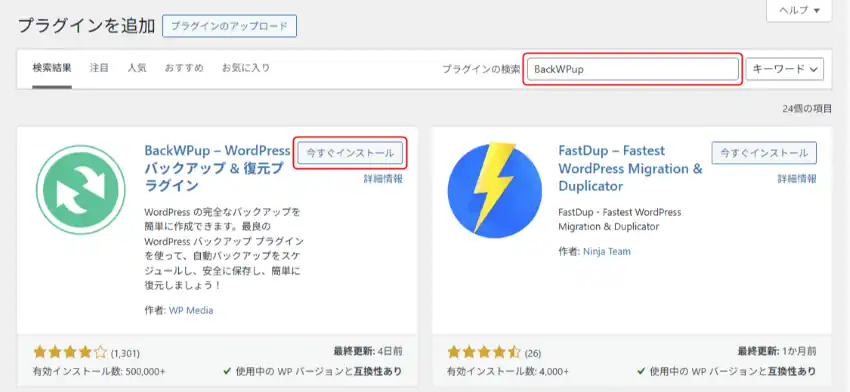Click the 最終更新: 4日前 text
This screenshot has height=392, width=850.
(x=368, y=351)
